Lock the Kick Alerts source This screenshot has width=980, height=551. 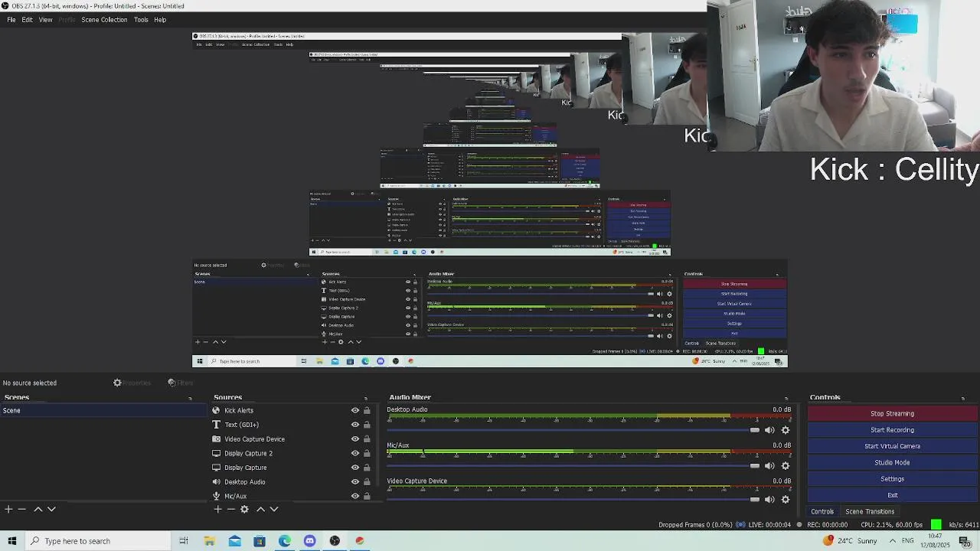coord(367,410)
